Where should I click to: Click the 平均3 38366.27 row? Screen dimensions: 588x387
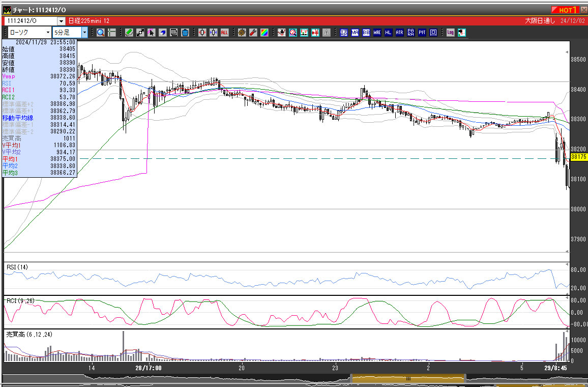click(x=39, y=173)
